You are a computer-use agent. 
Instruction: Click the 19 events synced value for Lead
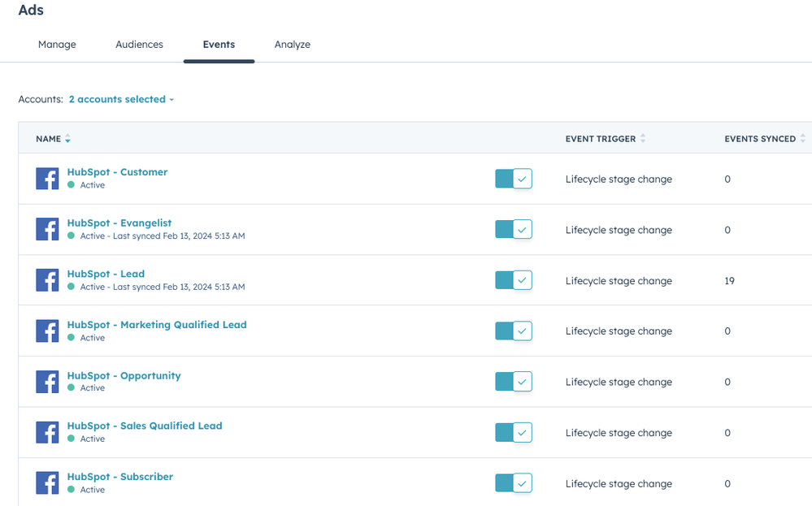730,281
